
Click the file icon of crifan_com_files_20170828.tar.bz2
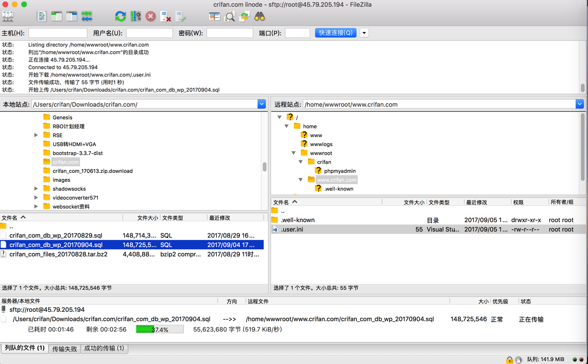click(4, 254)
